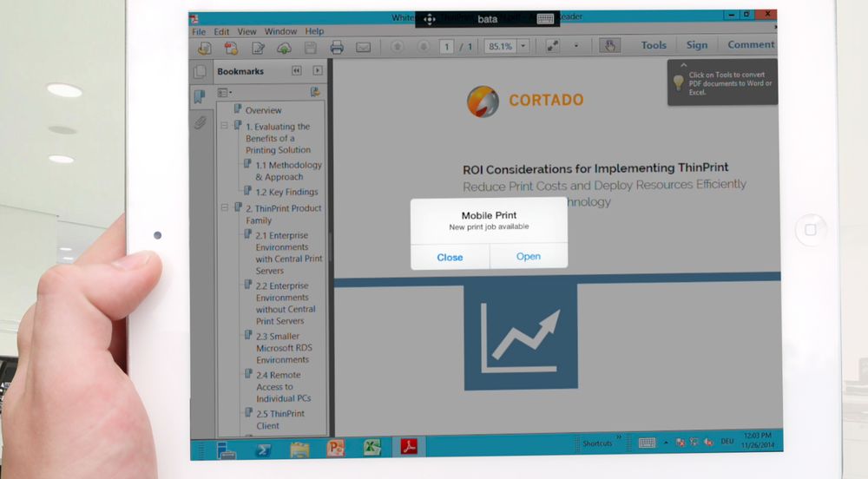Click the move/pan icon in bata bar
Screen dimensions: 868x479
click(x=430, y=19)
